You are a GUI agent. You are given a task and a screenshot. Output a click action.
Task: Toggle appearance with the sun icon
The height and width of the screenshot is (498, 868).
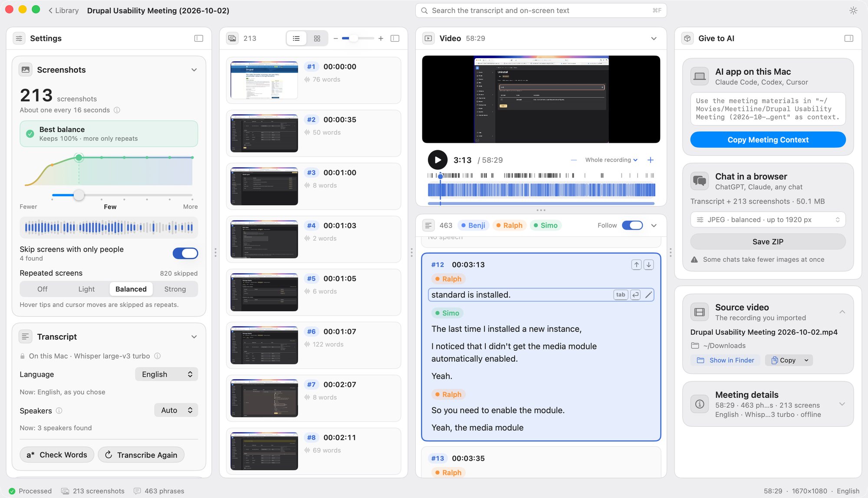853,10
